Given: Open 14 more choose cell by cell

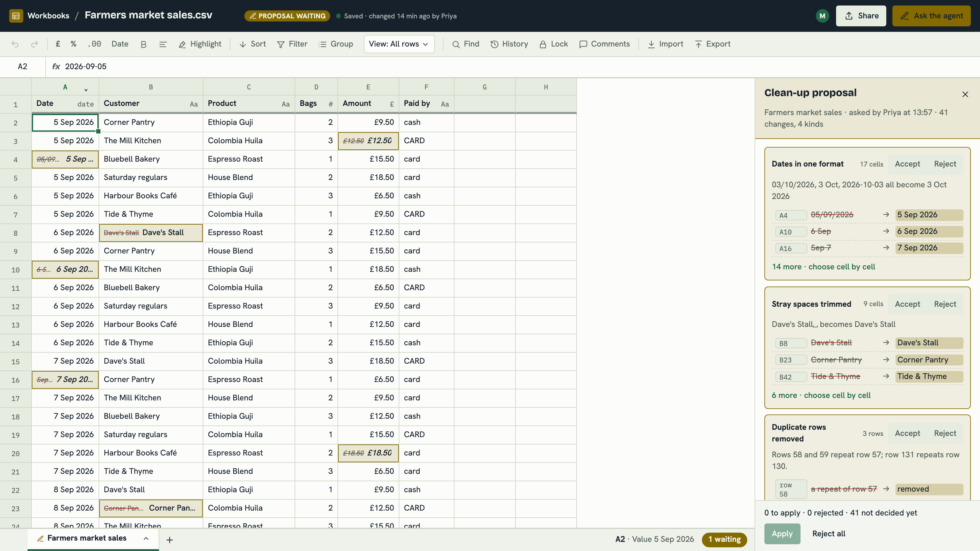Looking at the screenshot, I should 824,267.
